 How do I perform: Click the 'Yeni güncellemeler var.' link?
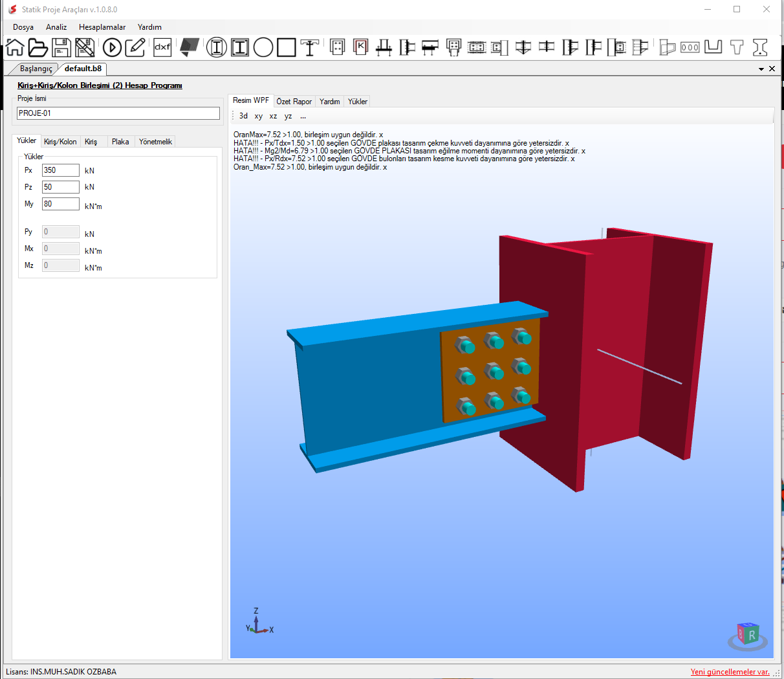[x=730, y=672]
